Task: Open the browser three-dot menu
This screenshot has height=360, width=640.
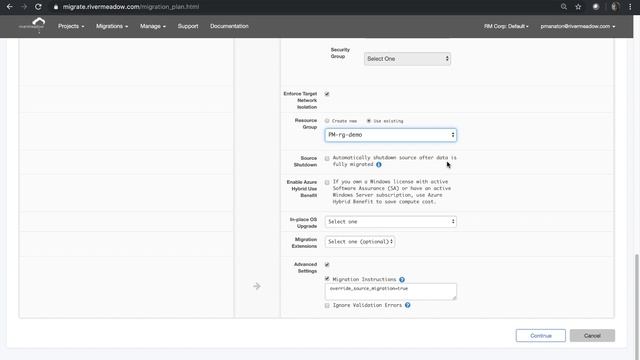Action: (x=630, y=7)
